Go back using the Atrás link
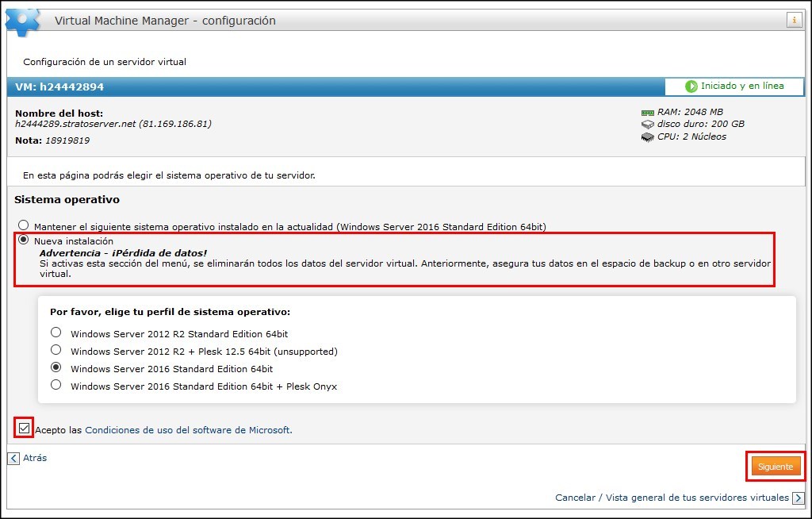The image size is (812, 519). click(35, 457)
